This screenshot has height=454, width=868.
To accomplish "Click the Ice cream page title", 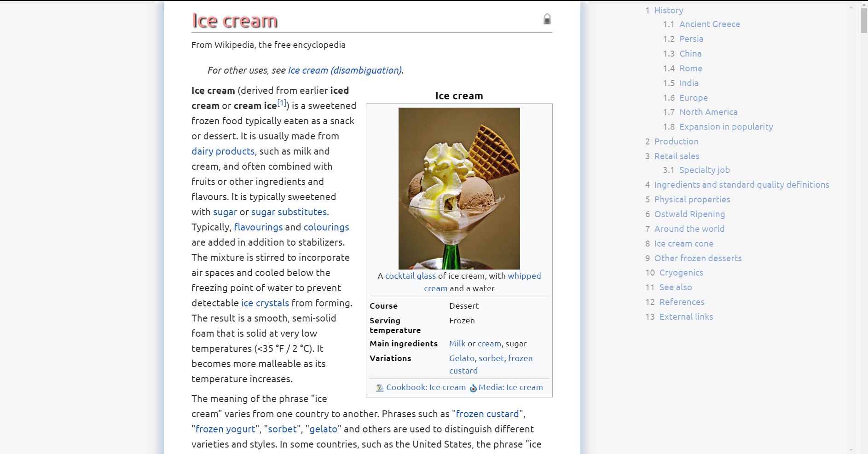I will [x=235, y=21].
